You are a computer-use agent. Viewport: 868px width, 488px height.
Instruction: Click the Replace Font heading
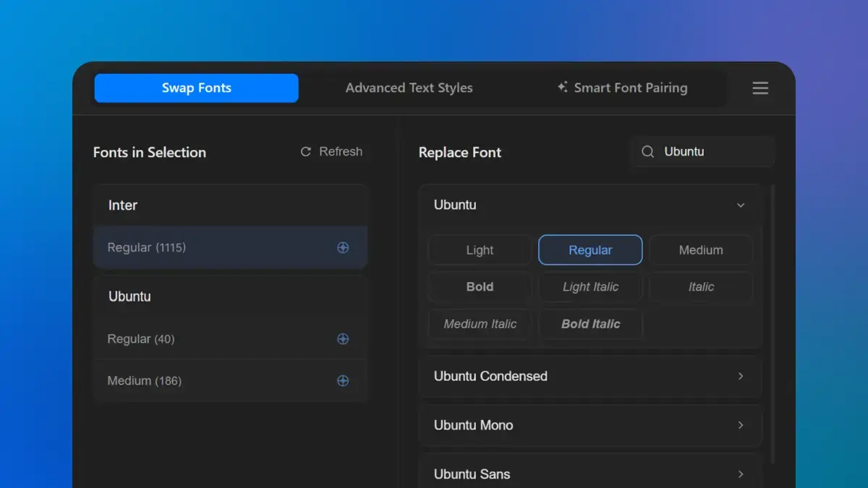460,153
